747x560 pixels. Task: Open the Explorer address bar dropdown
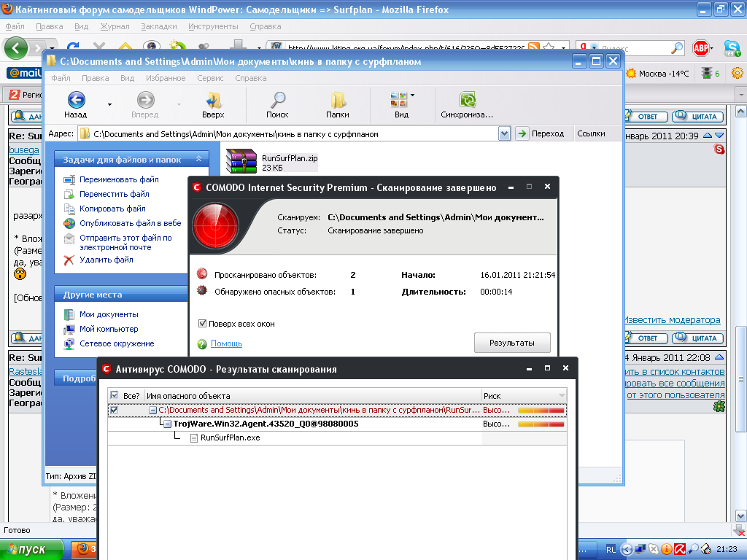[x=504, y=133]
